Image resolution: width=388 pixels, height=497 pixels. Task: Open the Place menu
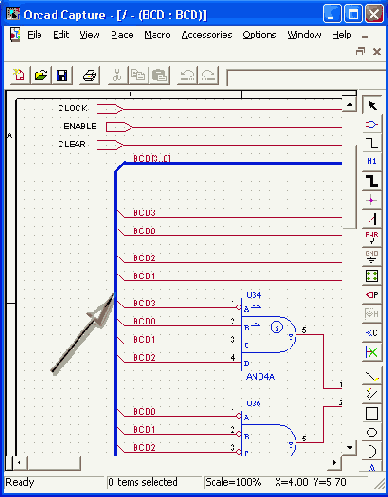coord(122,35)
